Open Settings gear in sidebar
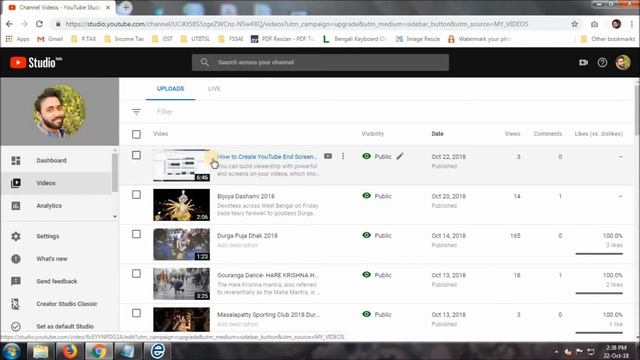 pyautogui.click(x=16, y=236)
